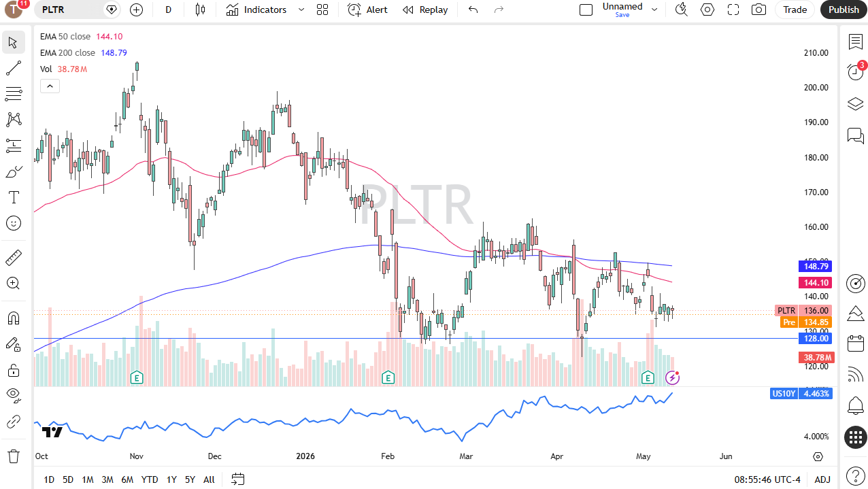Toggle lock all drawings
This screenshot has height=489, width=868.
pyautogui.click(x=13, y=370)
